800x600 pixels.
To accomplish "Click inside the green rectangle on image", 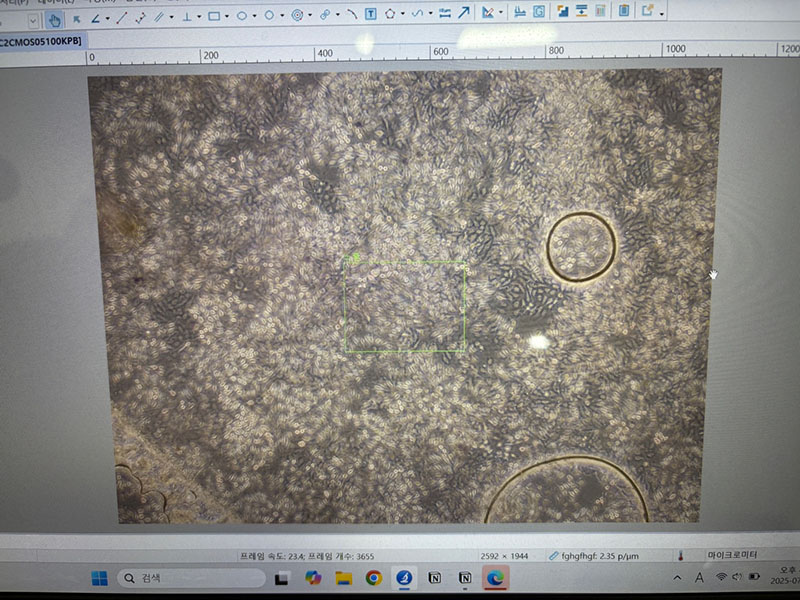I will [405, 306].
